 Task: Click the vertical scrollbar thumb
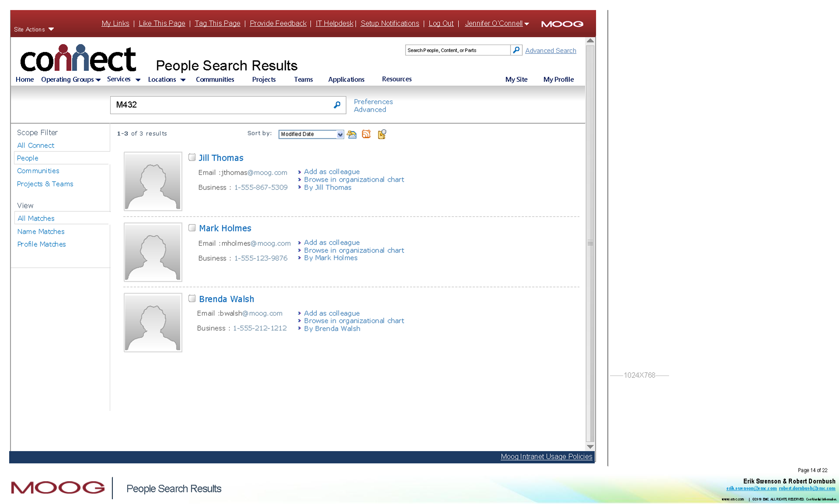tap(590, 243)
